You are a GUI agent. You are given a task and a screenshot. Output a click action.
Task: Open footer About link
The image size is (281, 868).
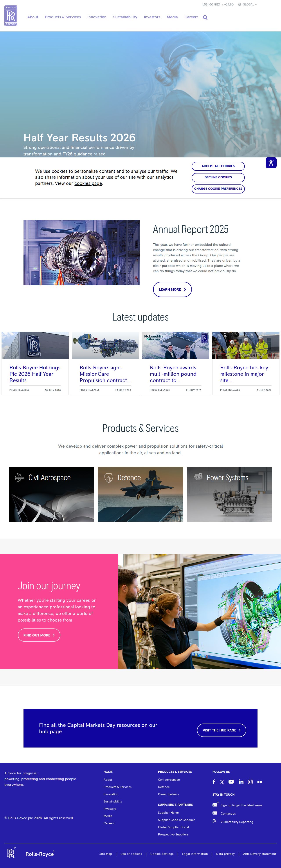click(108, 780)
